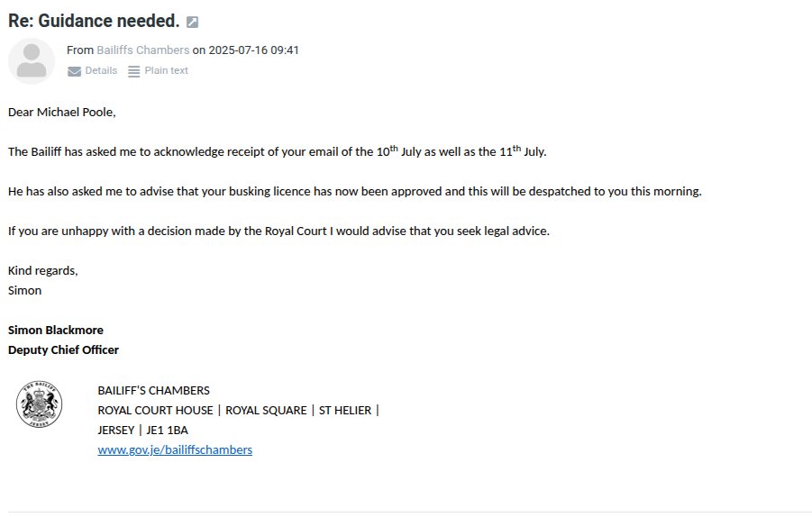
Task: Click the envelope icon beside Details
Action: (x=74, y=71)
